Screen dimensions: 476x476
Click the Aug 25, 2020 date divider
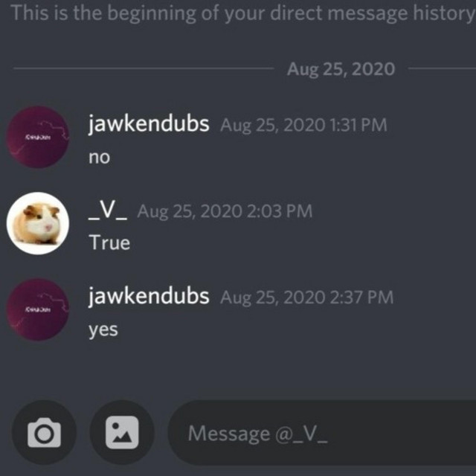(x=341, y=69)
